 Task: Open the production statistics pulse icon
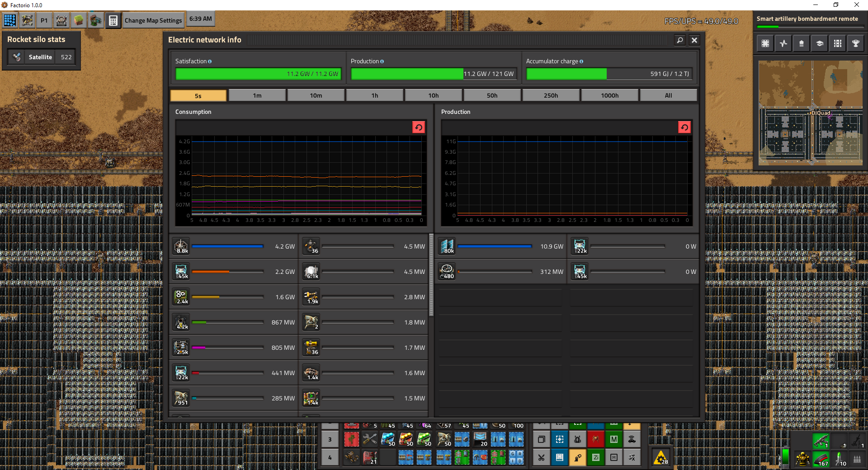click(x=783, y=43)
